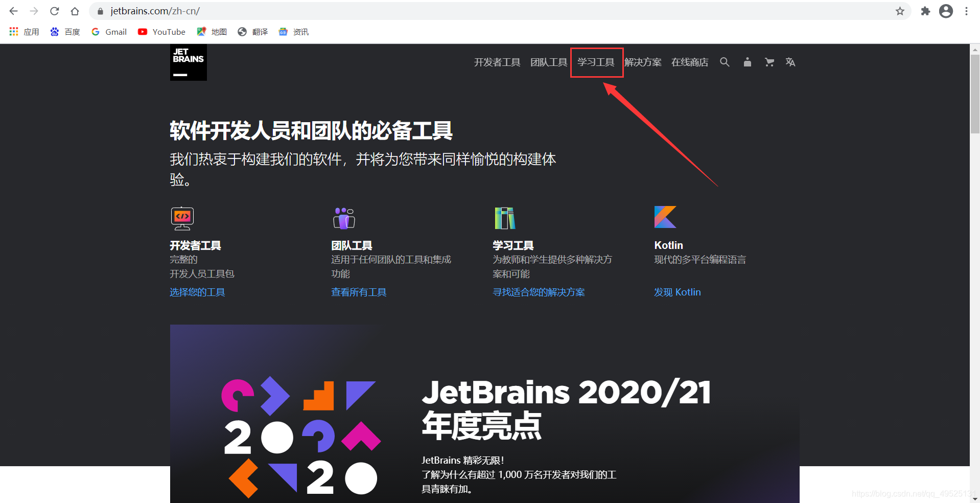
Task: Open the 学习工具 navigation menu
Action: pos(596,62)
